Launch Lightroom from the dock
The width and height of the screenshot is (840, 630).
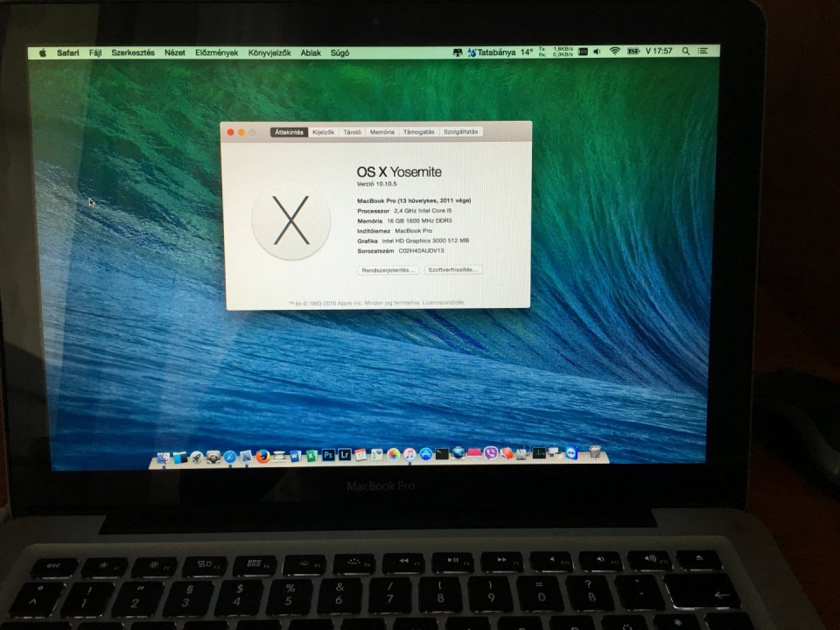coord(345,455)
